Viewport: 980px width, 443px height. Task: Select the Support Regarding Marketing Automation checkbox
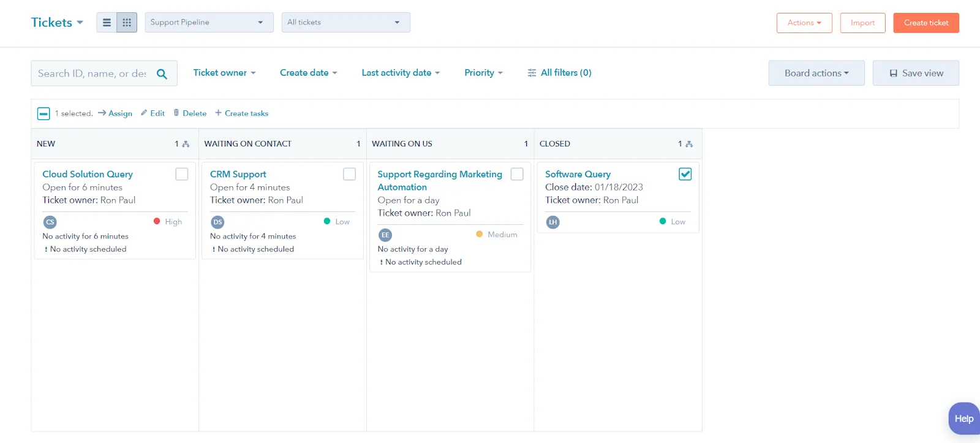click(x=517, y=174)
